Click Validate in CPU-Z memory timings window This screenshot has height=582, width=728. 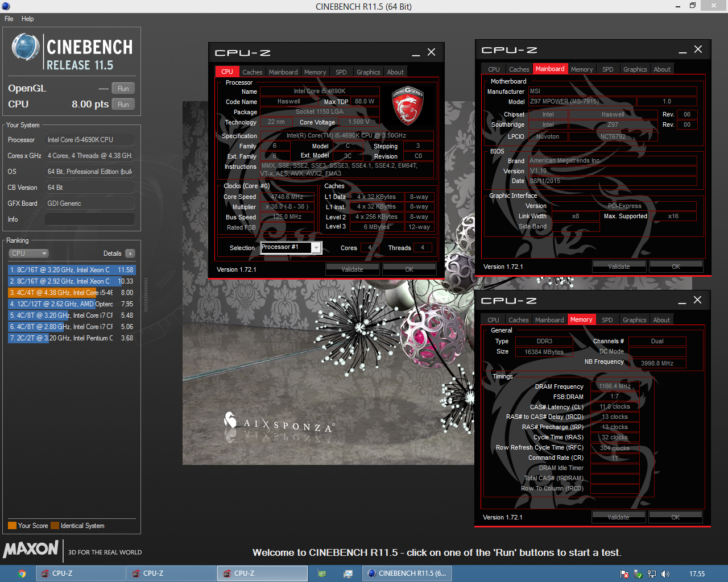tap(618, 517)
